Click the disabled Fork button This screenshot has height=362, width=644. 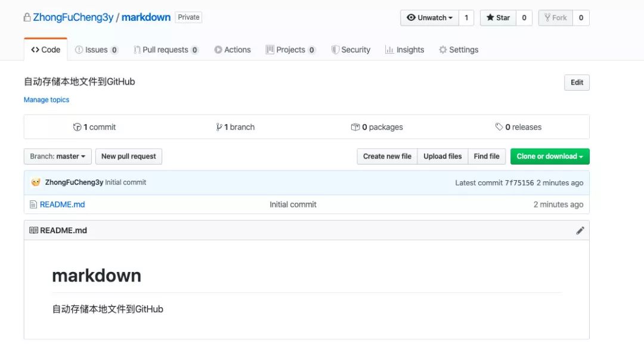pyautogui.click(x=555, y=18)
